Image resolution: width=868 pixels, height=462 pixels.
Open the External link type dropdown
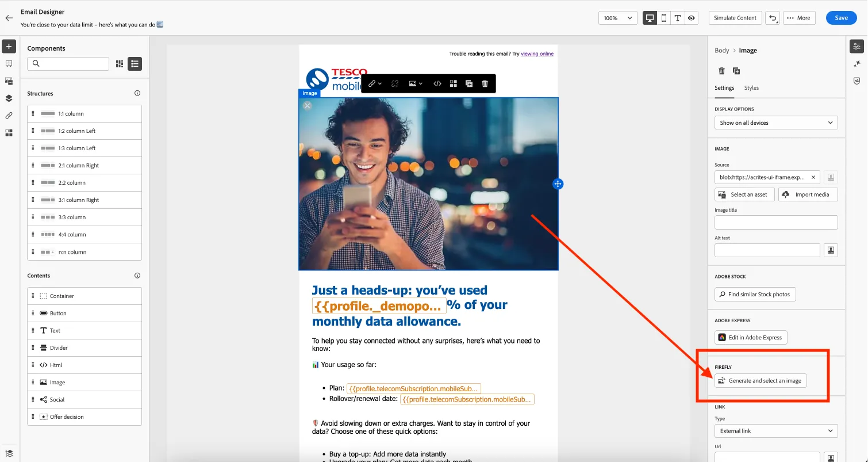(776, 431)
